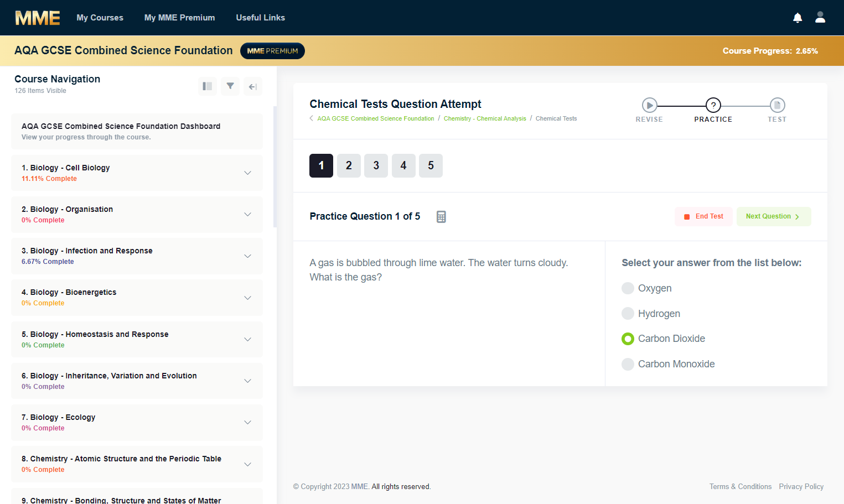Click 'Chemical Tests Question Attempt' heading
844x504 pixels.
tap(395, 104)
